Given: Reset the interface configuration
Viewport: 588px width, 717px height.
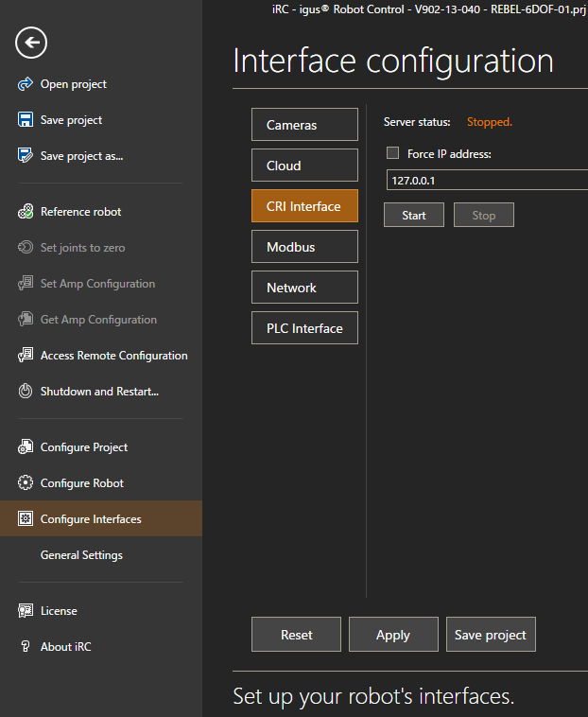Looking at the screenshot, I should click(296, 635).
